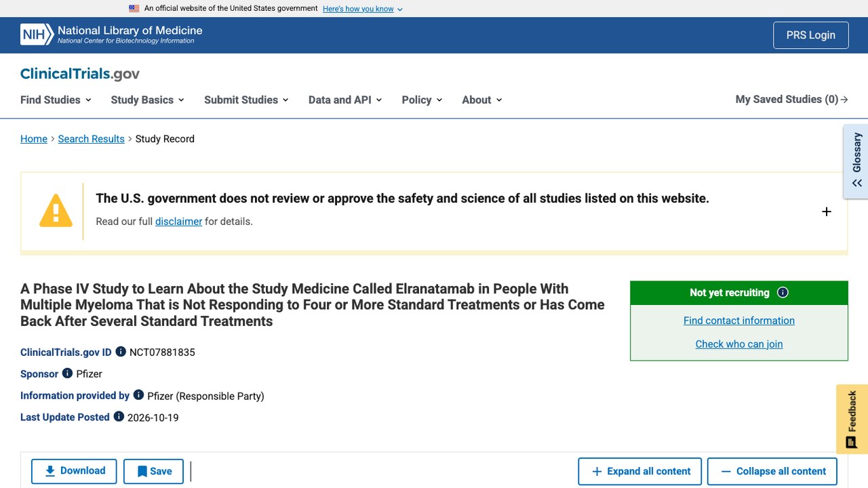Open the Feedback tab

click(x=852, y=419)
